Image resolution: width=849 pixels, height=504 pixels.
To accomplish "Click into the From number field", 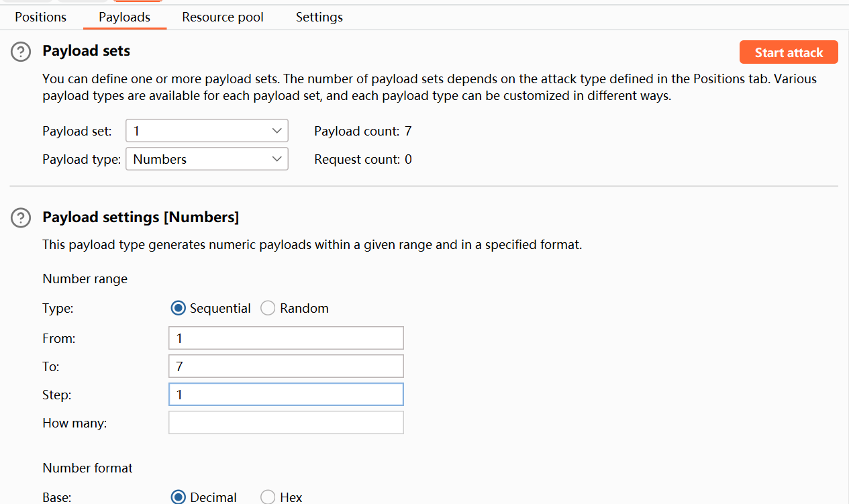I will pos(286,338).
